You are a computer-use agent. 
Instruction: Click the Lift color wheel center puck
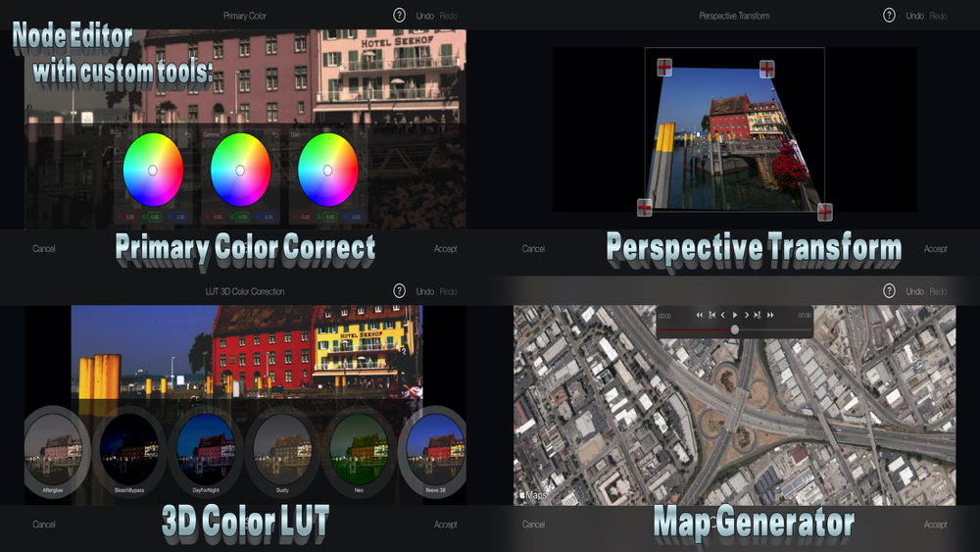pos(153,170)
